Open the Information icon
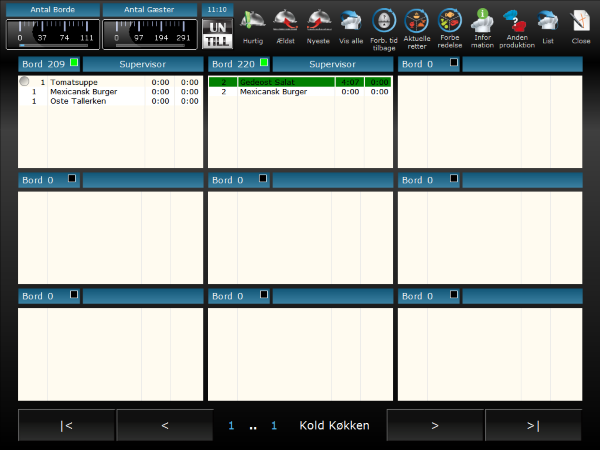 pos(483,24)
